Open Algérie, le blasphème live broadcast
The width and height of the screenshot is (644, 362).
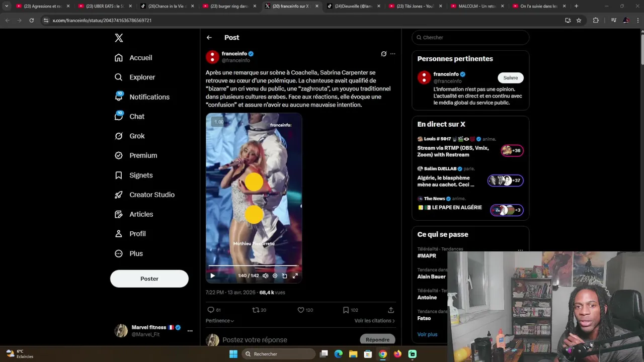coord(470,177)
